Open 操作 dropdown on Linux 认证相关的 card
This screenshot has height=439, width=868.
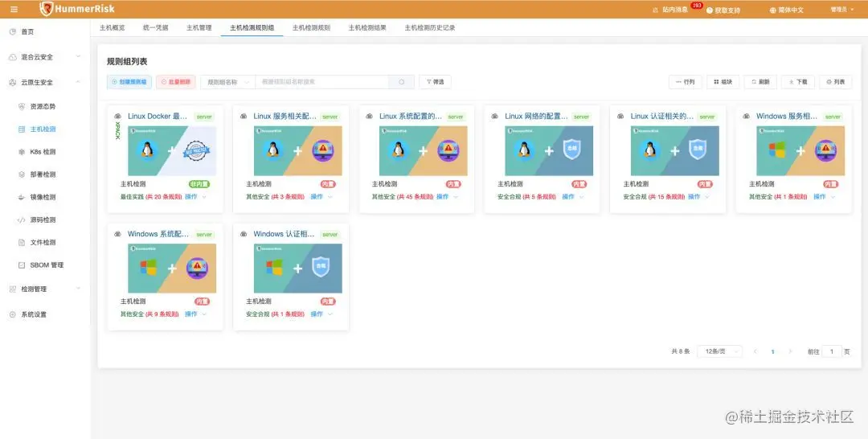pos(698,196)
